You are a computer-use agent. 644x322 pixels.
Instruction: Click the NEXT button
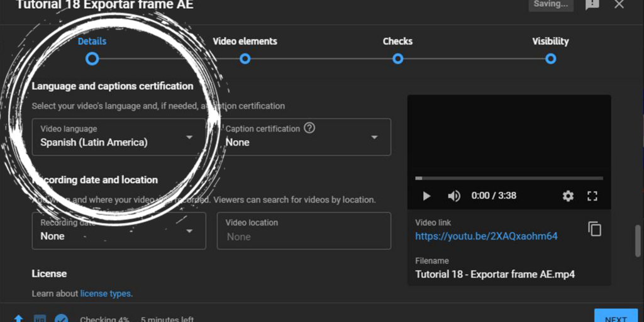click(616, 316)
